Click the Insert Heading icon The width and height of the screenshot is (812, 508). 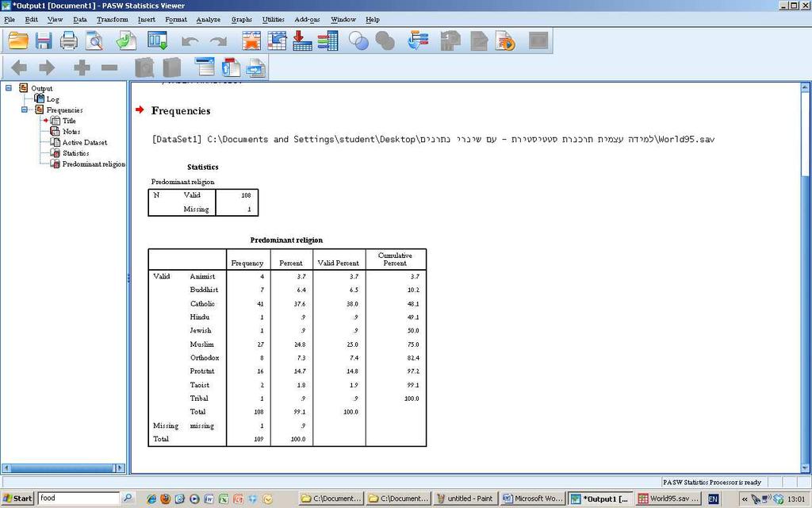click(x=205, y=67)
